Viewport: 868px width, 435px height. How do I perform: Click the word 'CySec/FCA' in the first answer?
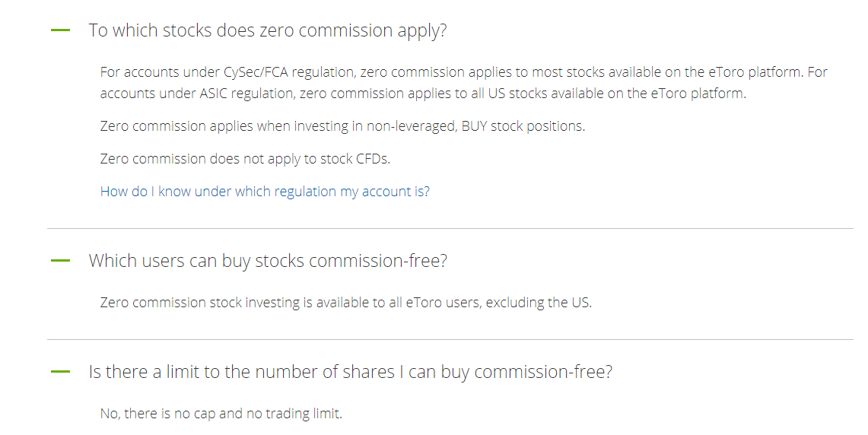point(256,72)
